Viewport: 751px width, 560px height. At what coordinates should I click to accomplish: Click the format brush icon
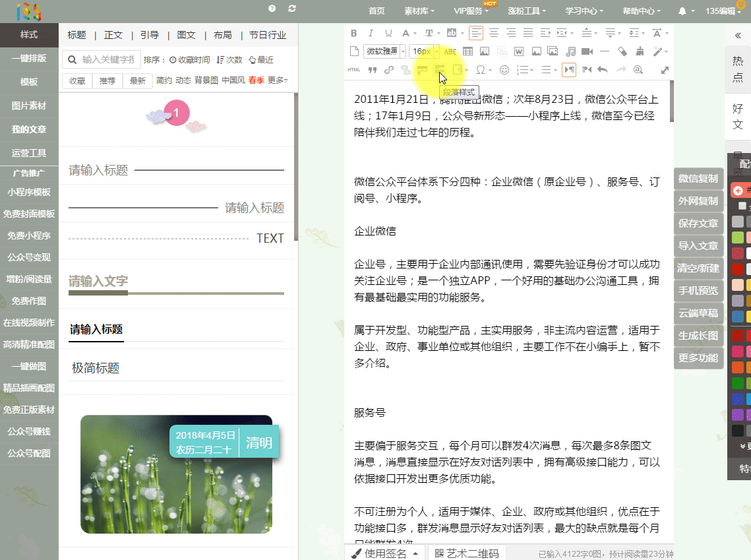(640, 51)
